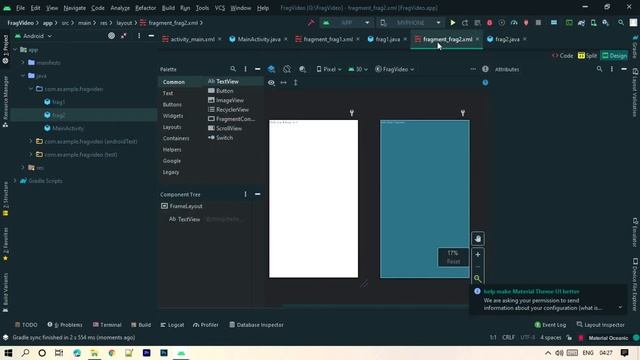The width and height of the screenshot is (640, 360).
Task: Switch to Split view mode
Action: tap(587, 56)
